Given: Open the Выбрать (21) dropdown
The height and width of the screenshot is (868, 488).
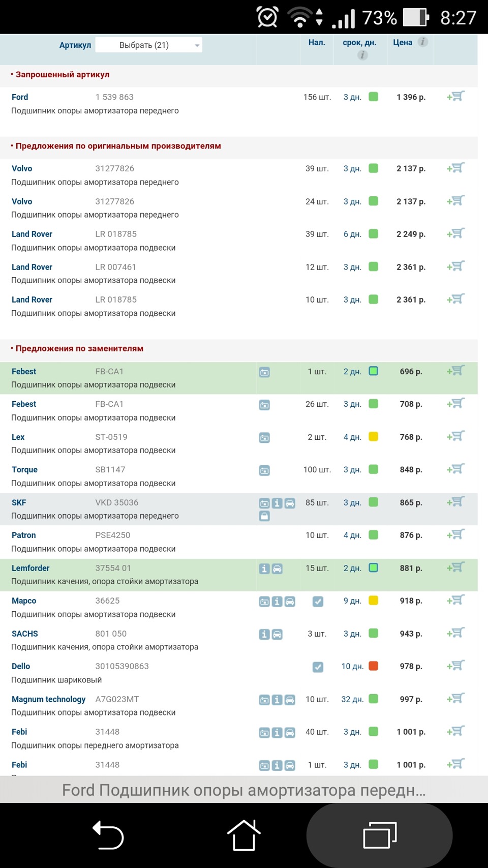Looking at the screenshot, I should click(148, 44).
